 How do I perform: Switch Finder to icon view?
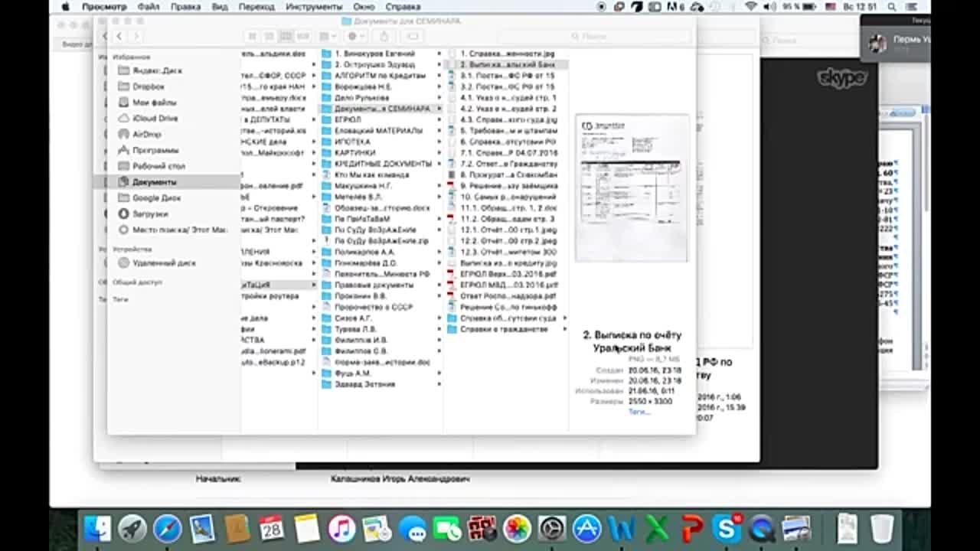point(252,36)
